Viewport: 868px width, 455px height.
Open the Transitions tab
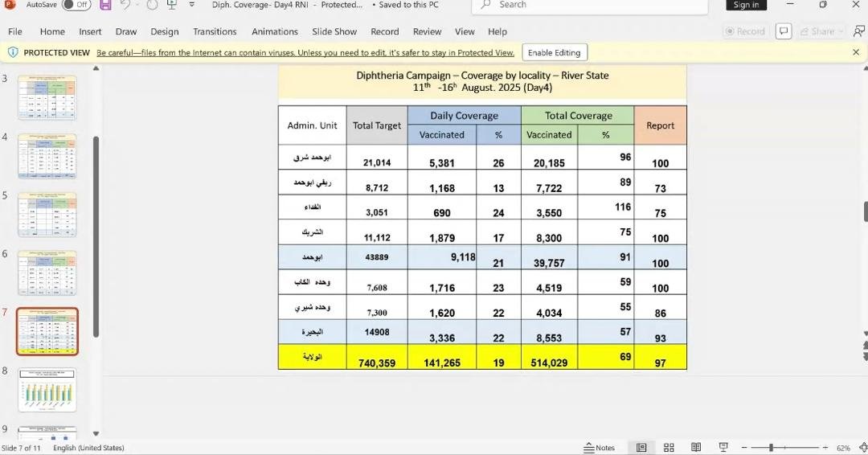(215, 31)
